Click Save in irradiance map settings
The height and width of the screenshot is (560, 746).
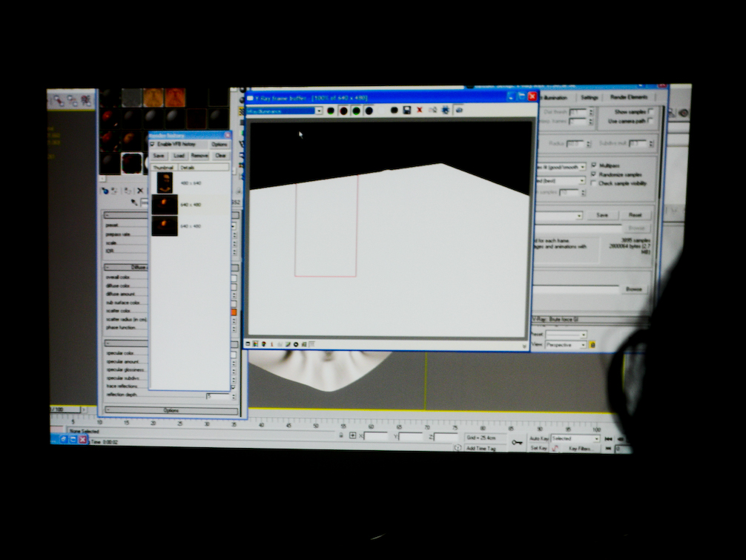point(602,215)
